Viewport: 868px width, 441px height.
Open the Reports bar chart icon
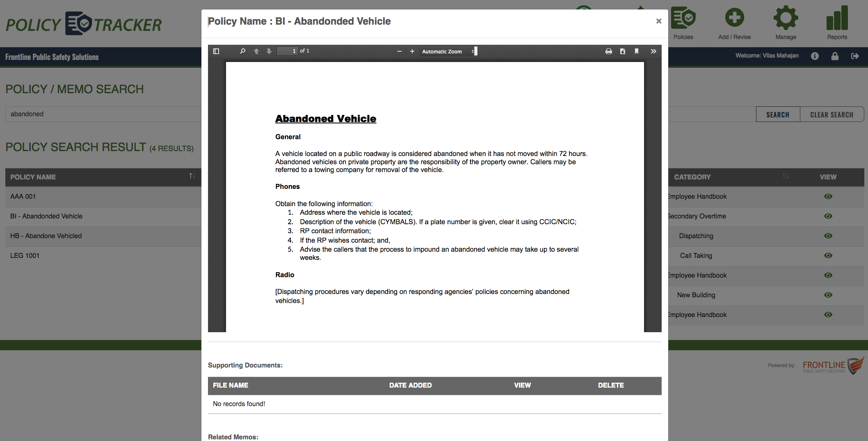pyautogui.click(x=837, y=18)
